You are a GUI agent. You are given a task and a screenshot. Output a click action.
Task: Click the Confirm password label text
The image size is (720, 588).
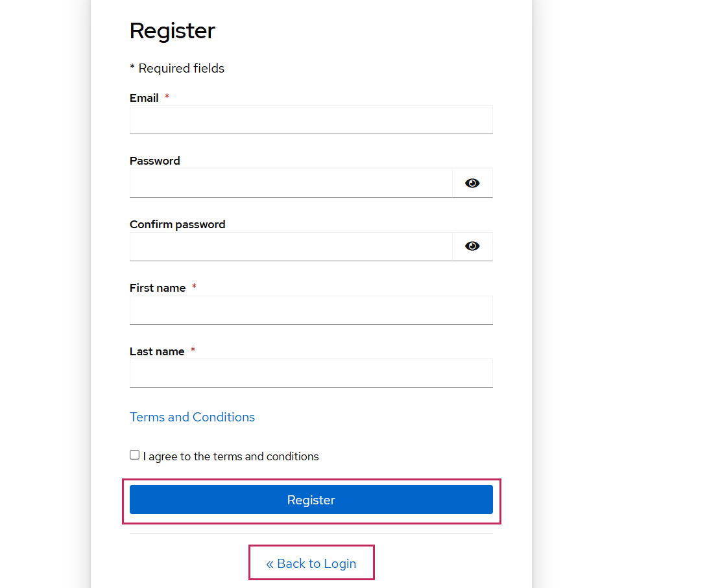178,224
